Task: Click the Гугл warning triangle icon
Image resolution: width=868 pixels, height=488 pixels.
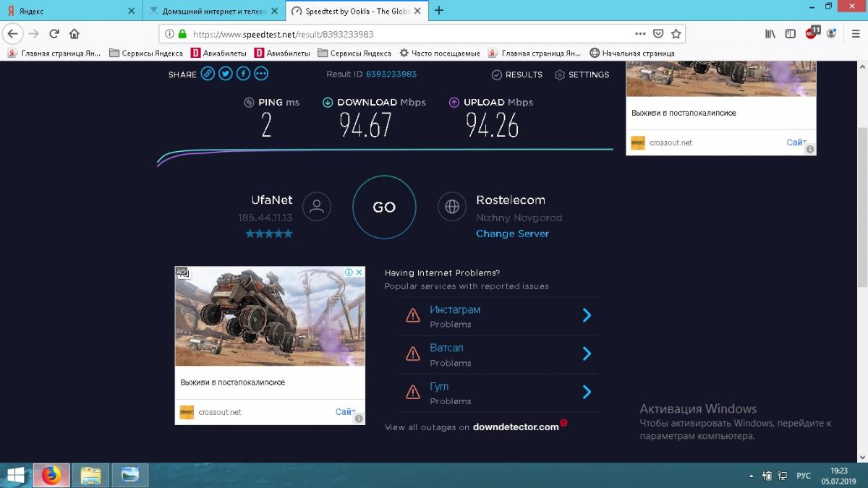Action: pyautogui.click(x=413, y=393)
